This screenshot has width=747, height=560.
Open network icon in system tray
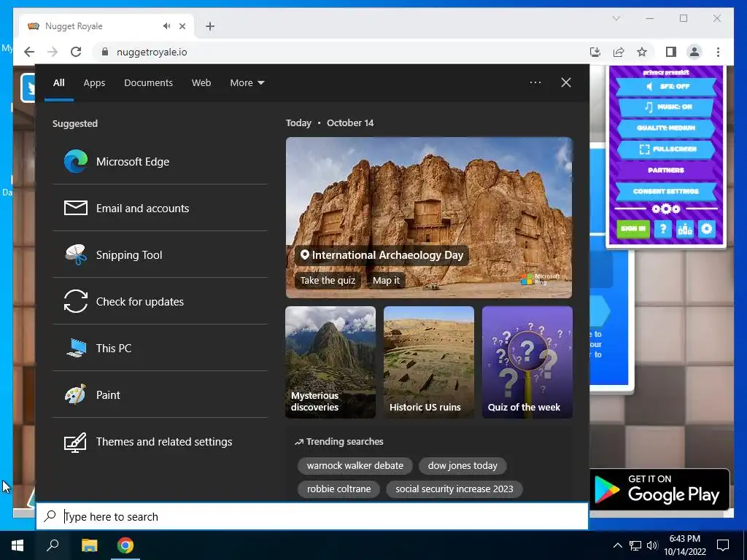(x=635, y=545)
